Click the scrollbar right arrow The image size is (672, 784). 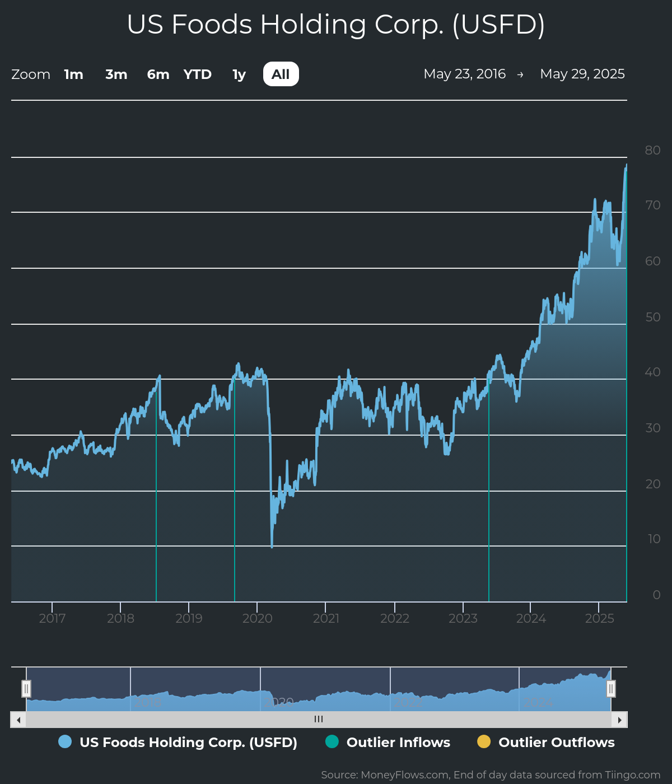619,720
